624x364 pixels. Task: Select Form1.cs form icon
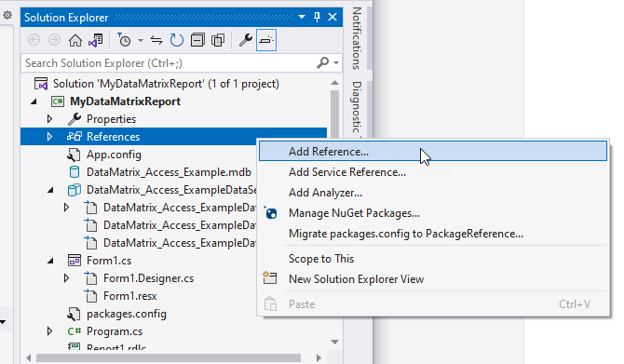[74, 261]
